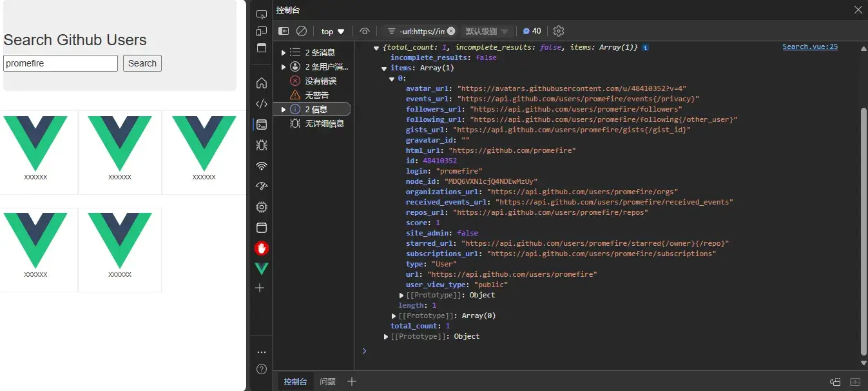Open the 'top' JavaScript context dropdown
868x391 pixels.
[x=333, y=31]
